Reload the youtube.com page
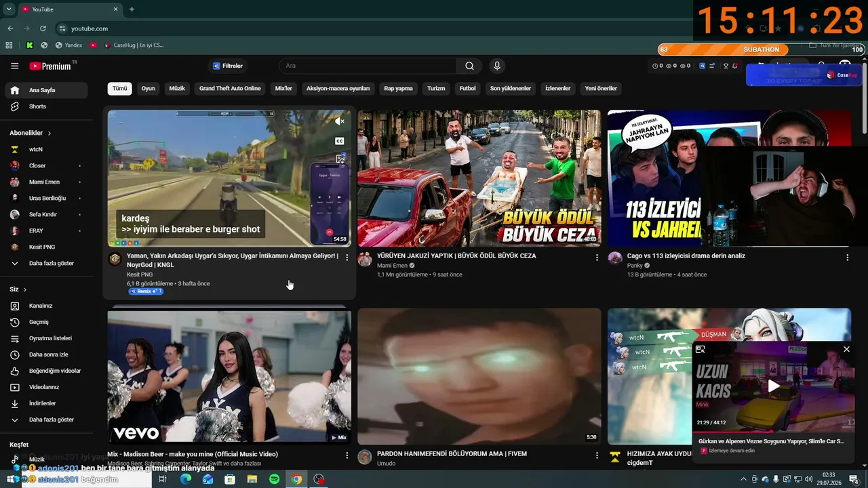The width and height of the screenshot is (868, 488). click(43, 28)
